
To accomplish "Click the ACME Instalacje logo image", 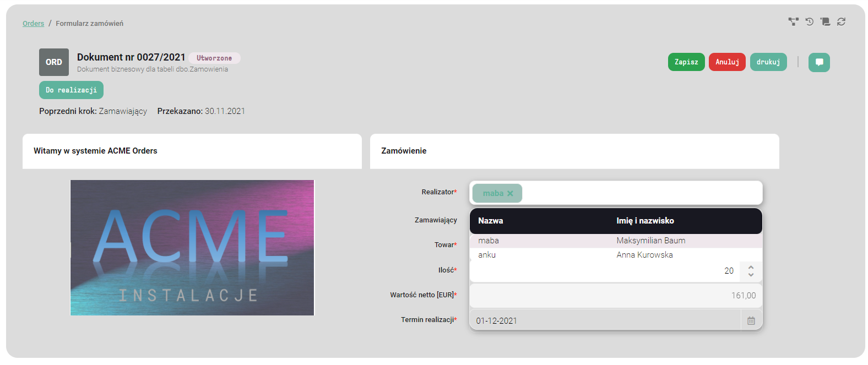I will [x=192, y=248].
